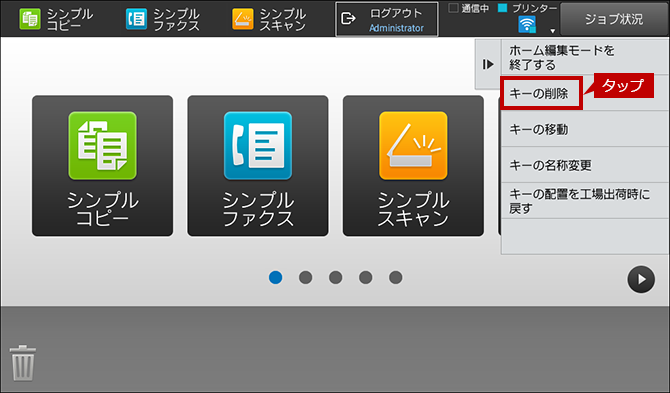Image resolution: width=670 pixels, height=393 pixels.
Task: Open the large シンプルファクス tile
Action: 258,166
